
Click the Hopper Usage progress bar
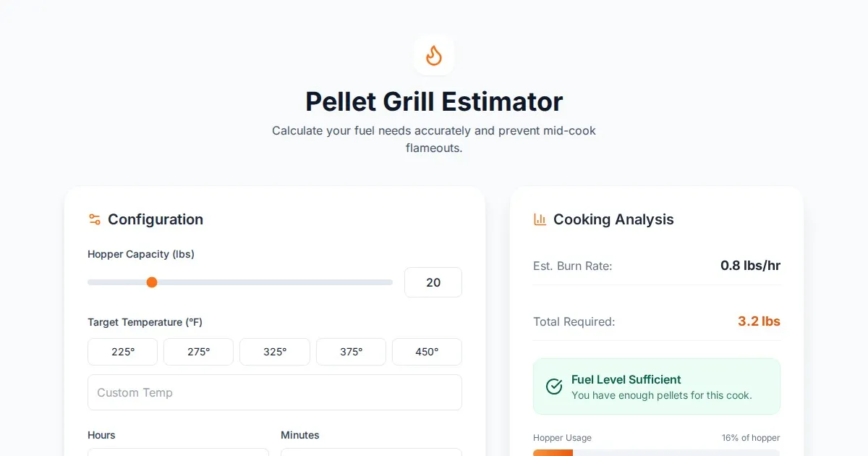coord(656,452)
